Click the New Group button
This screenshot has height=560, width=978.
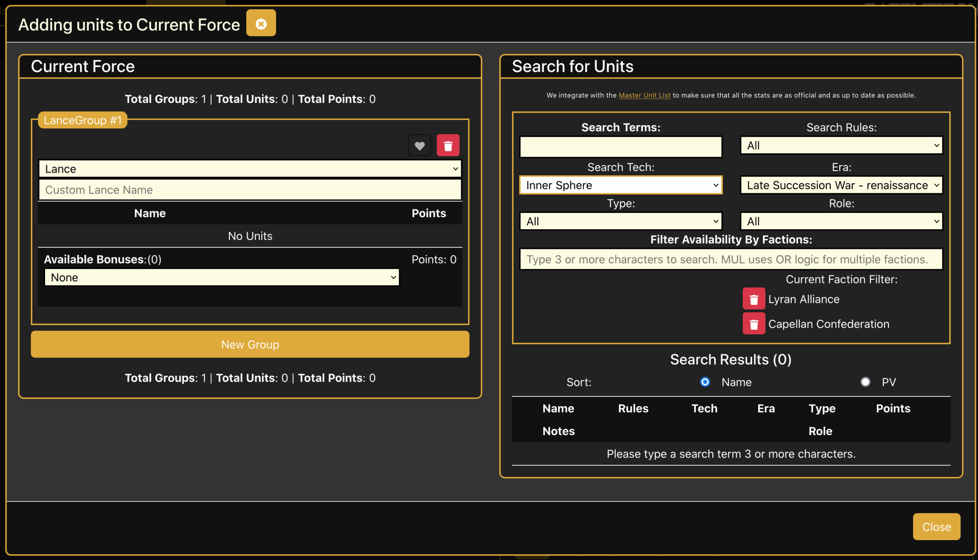pyautogui.click(x=250, y=345)
